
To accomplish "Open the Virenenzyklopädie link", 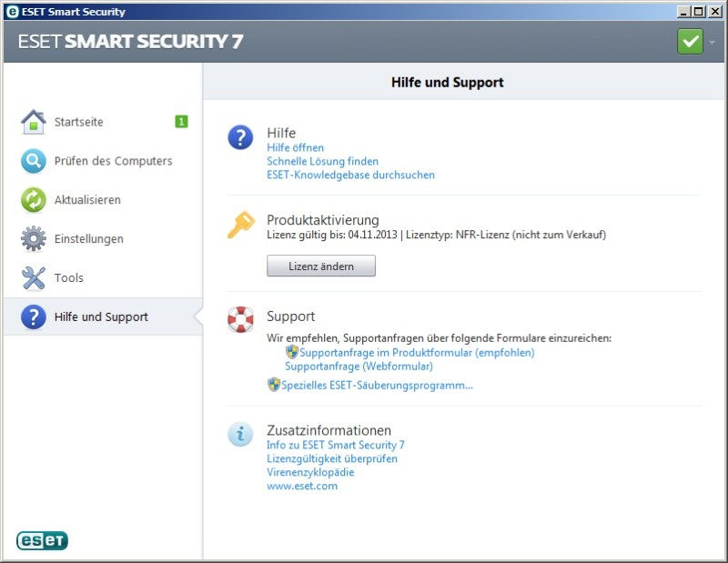I will pyautogui.click(x=310, y=472).
